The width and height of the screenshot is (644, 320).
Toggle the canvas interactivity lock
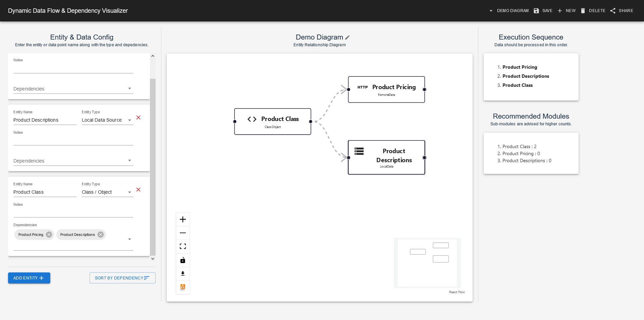pyautogui.click(x=183, y=260)
